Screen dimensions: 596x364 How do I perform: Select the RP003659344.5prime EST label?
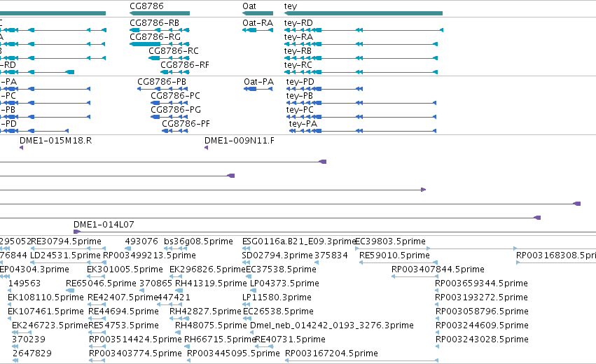tap(482, 283)
